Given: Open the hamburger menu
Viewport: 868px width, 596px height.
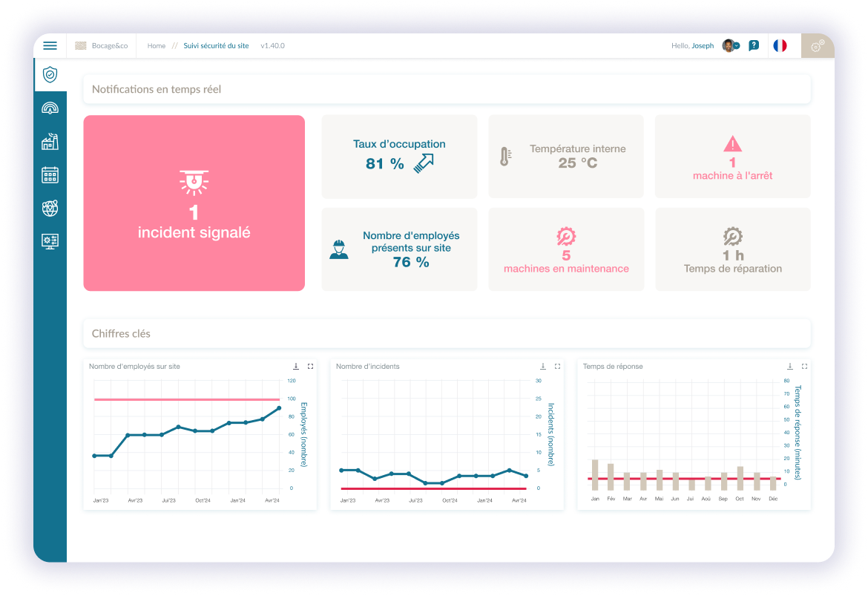Looking at the screenshot, I should 50,46.
